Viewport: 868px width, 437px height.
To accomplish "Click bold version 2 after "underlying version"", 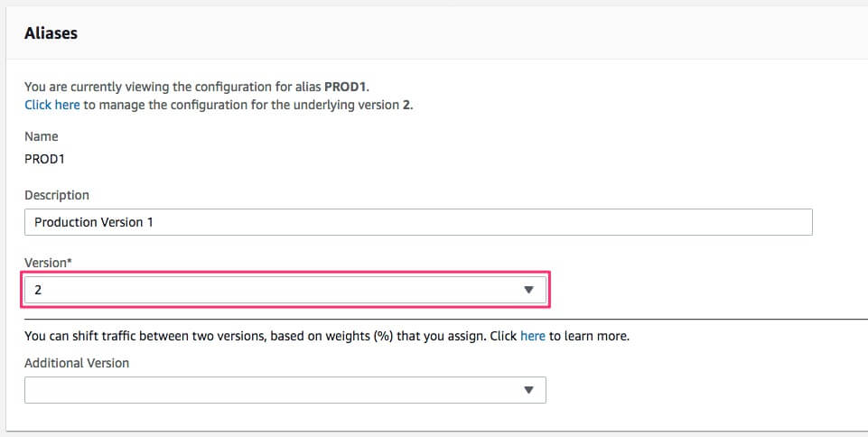I will pyautogui.click(x=406, y=105).
